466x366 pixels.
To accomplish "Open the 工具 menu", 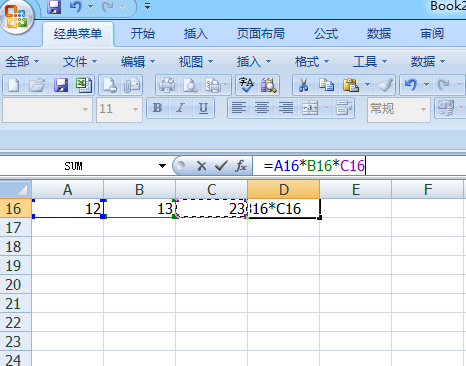I will pos(370,62).
